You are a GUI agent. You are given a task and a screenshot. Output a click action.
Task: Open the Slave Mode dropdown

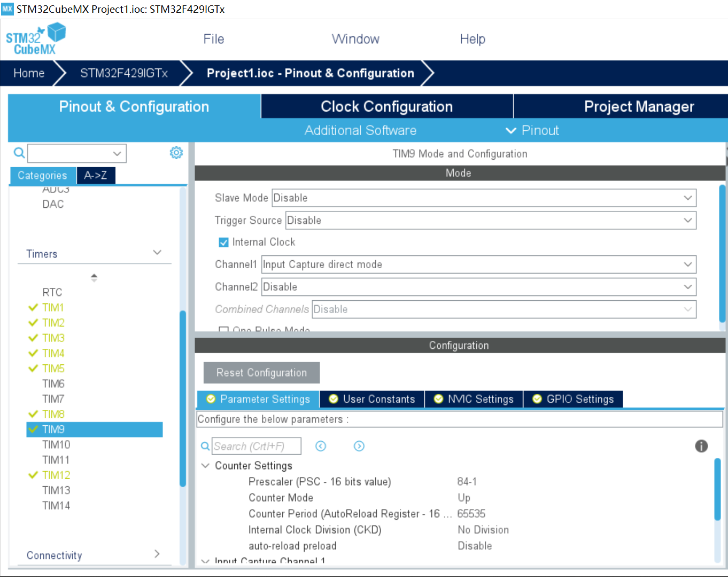point(484,198)
